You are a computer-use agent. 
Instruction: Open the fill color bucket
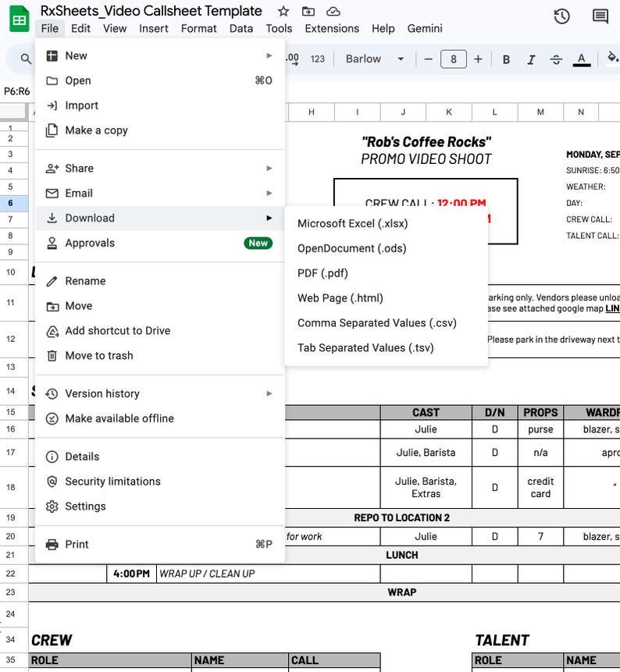(x=612, y=59)
